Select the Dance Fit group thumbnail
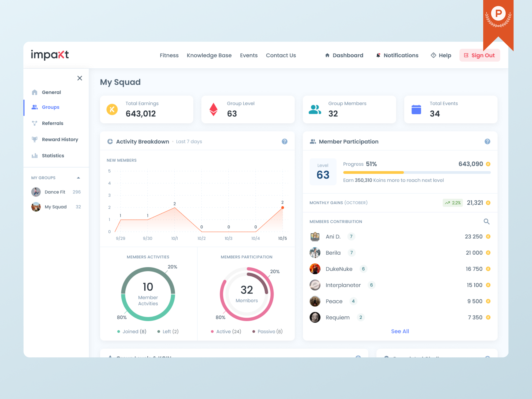 coord(36,192)
